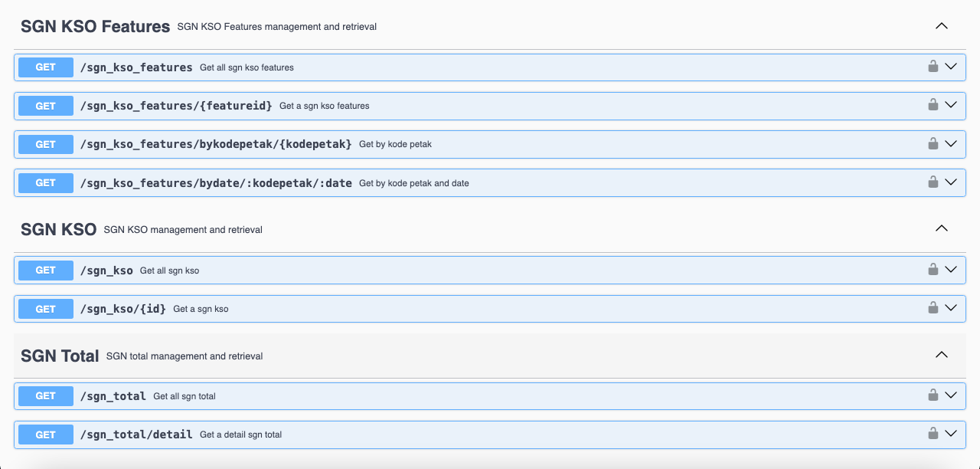Click authorization lock for /sgn_kso_features/{featureid}
This screenshot has width=980, height=469.
click(933, 105)
